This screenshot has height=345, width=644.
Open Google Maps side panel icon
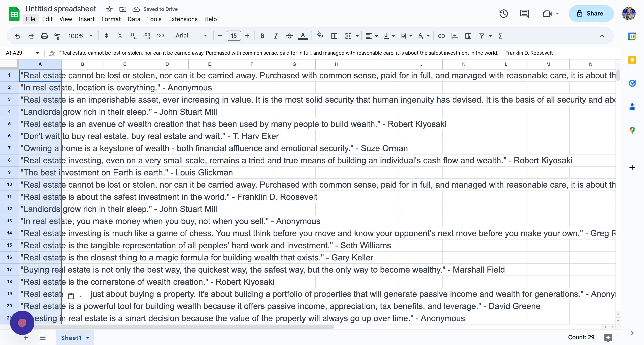coord(632,130)
